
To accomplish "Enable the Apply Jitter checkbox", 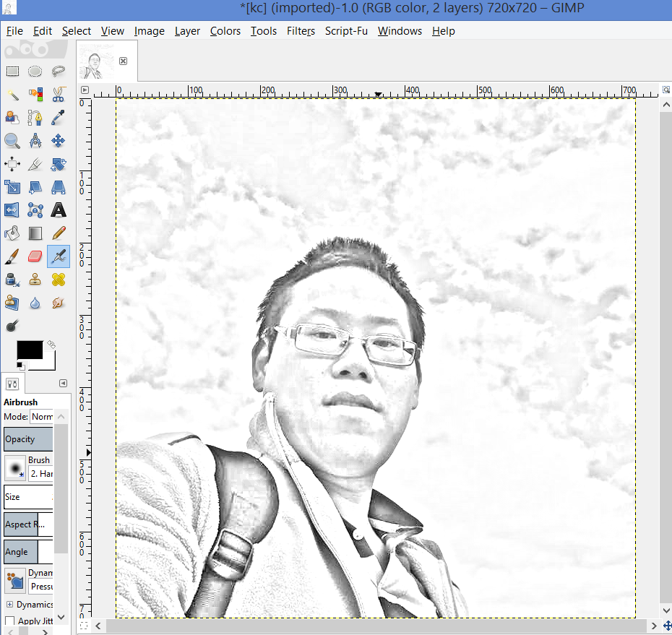I will [x=10, y=621].
